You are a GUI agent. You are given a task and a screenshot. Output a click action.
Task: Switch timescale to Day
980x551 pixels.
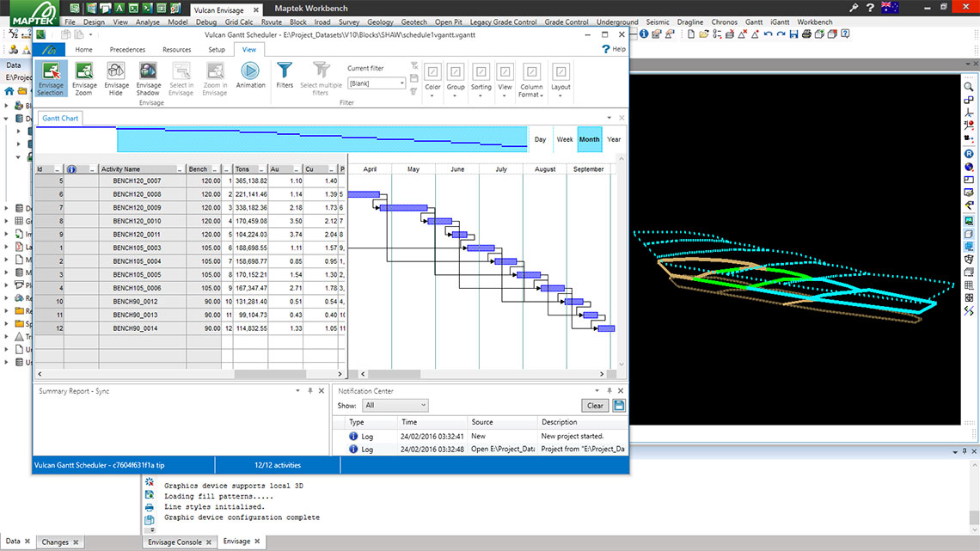point(540,139)
